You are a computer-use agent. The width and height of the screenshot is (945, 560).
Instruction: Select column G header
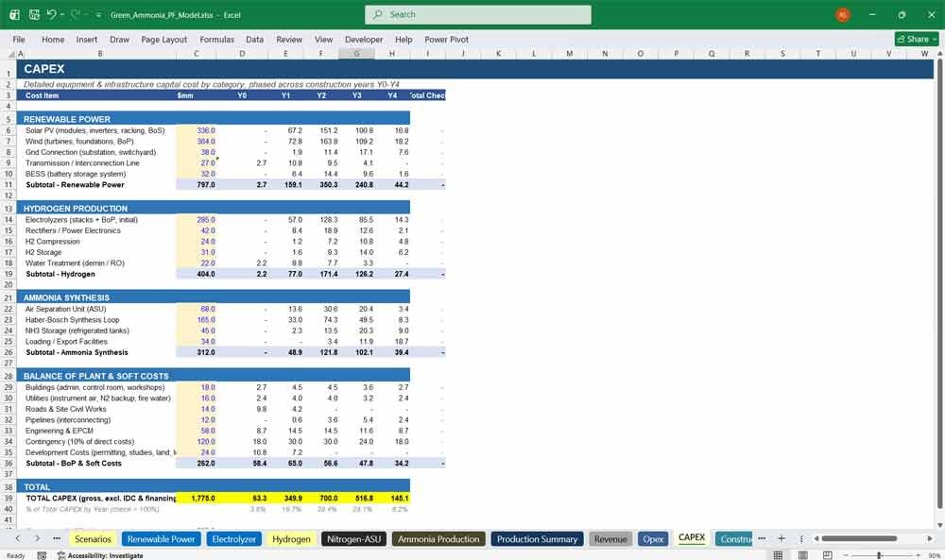click(x=356, y=54)
